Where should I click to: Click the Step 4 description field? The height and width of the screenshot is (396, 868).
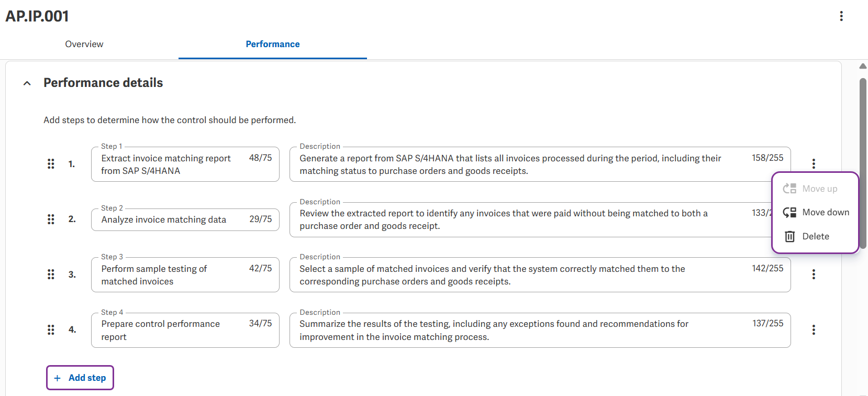(x=540, y=330)
